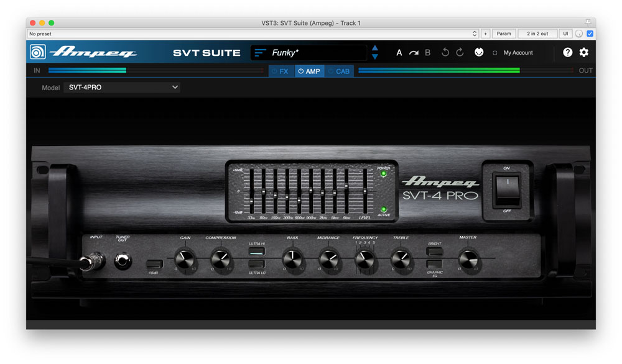Screen dimensions: 622x364
Task: Open the settings gear icon
Action: (583, 52)
